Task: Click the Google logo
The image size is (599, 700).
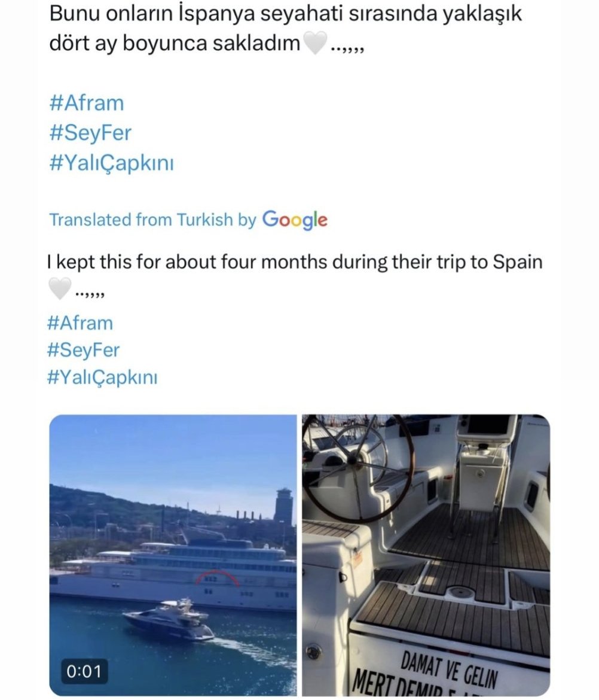Action: click(295, 220)
